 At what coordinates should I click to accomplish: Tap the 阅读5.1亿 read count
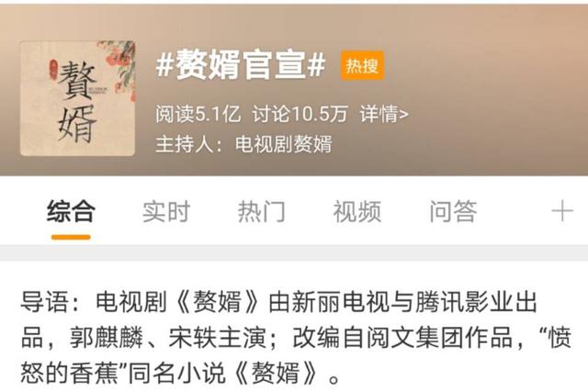pos(198,114)
